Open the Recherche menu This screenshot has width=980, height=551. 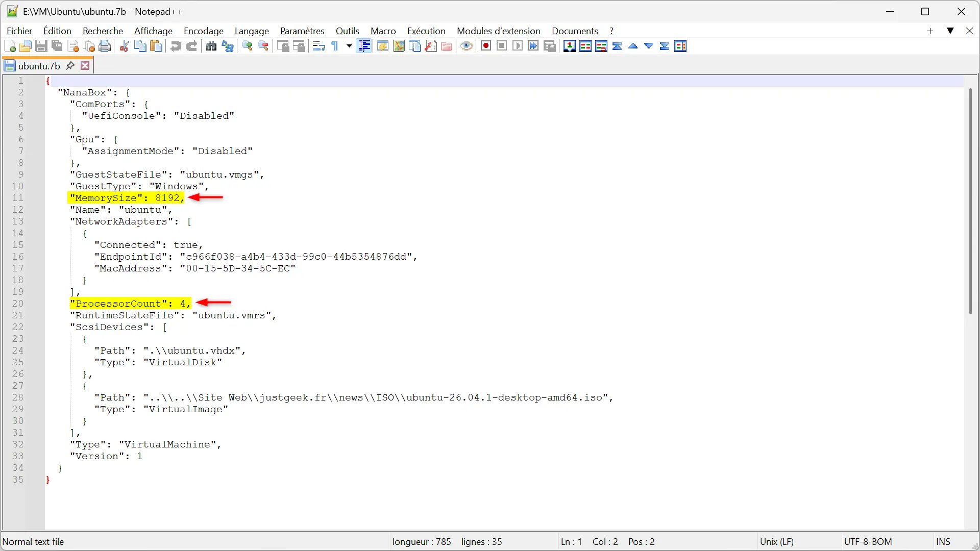point(103,31)
